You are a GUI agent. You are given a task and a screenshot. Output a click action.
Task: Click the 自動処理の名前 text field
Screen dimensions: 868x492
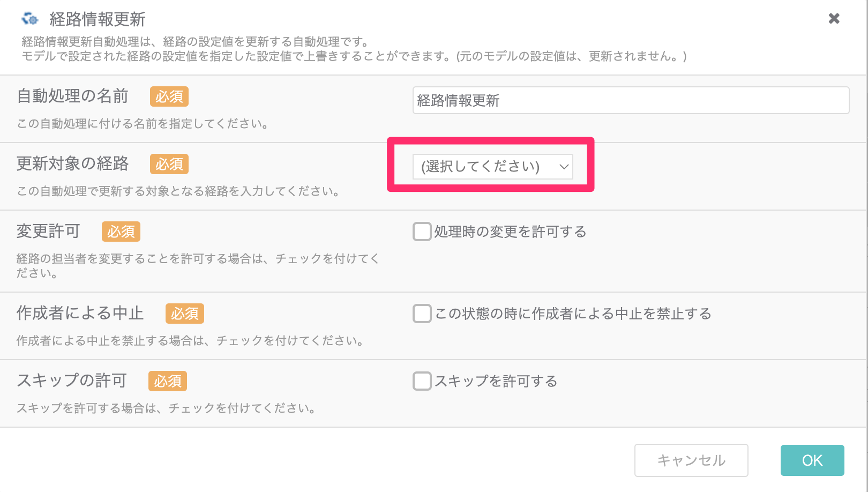click(x=631, y=100)
